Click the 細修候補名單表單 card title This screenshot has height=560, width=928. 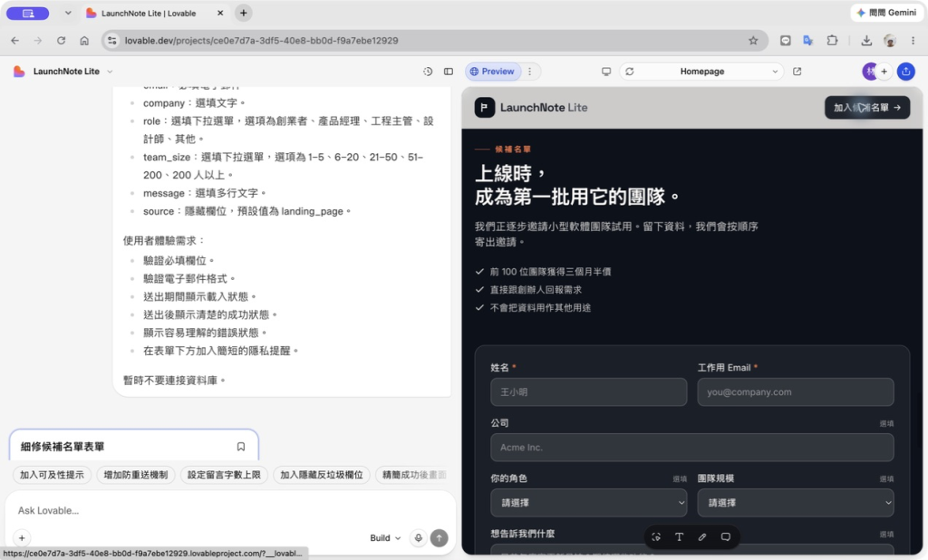coord(63,447)
